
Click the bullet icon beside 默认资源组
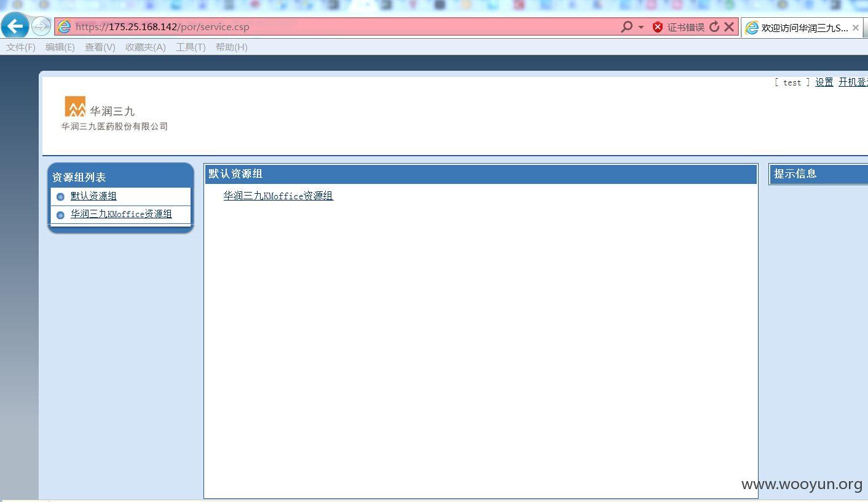60,197
